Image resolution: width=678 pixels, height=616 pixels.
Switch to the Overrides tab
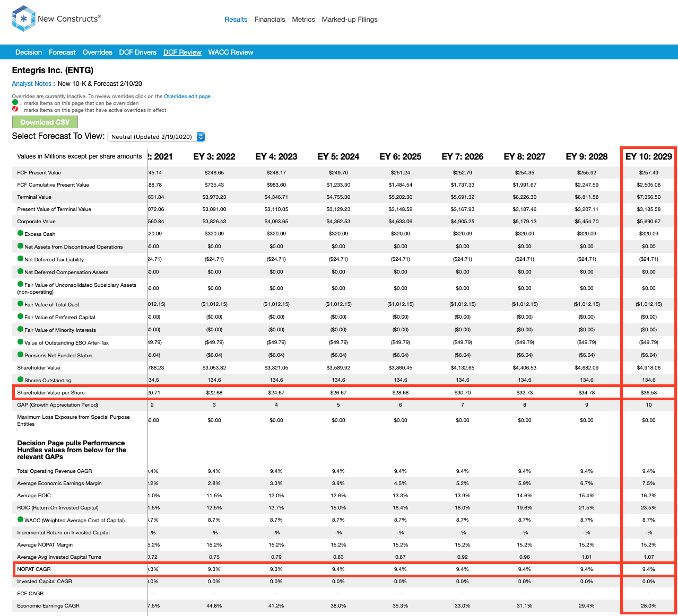pos(97,52)
